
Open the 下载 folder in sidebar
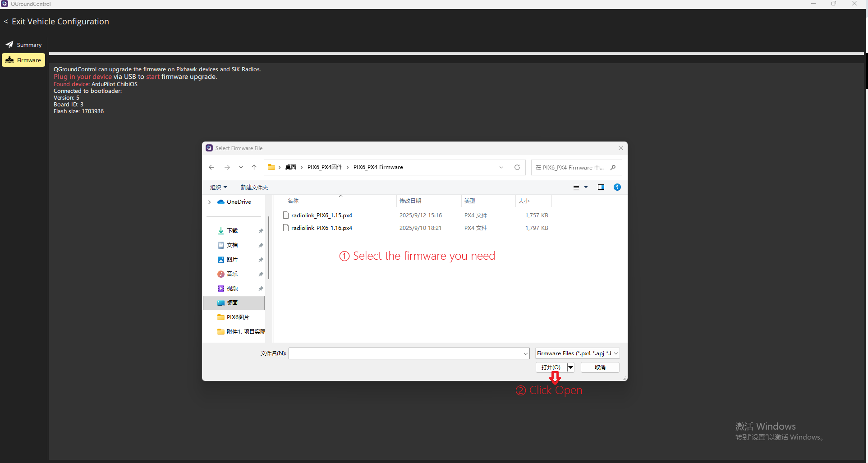point(232,231)
